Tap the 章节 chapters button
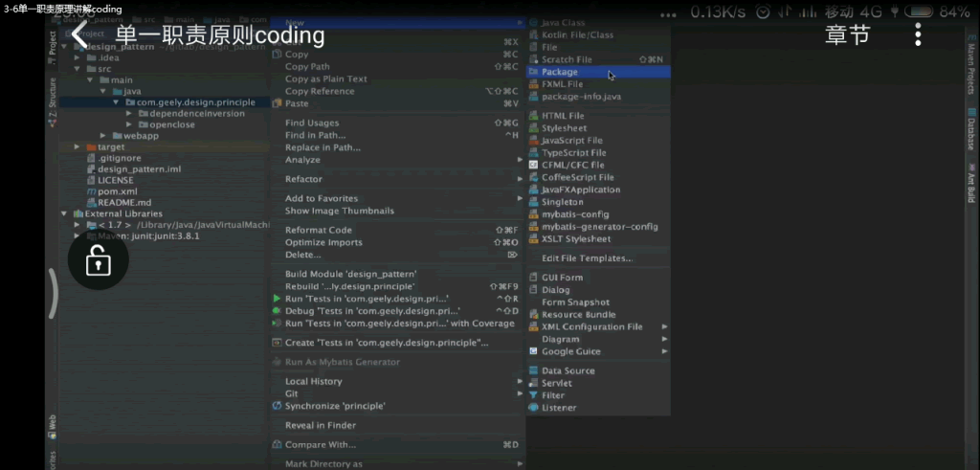This screenshot has width=980, height=470. tap(847, 35)
